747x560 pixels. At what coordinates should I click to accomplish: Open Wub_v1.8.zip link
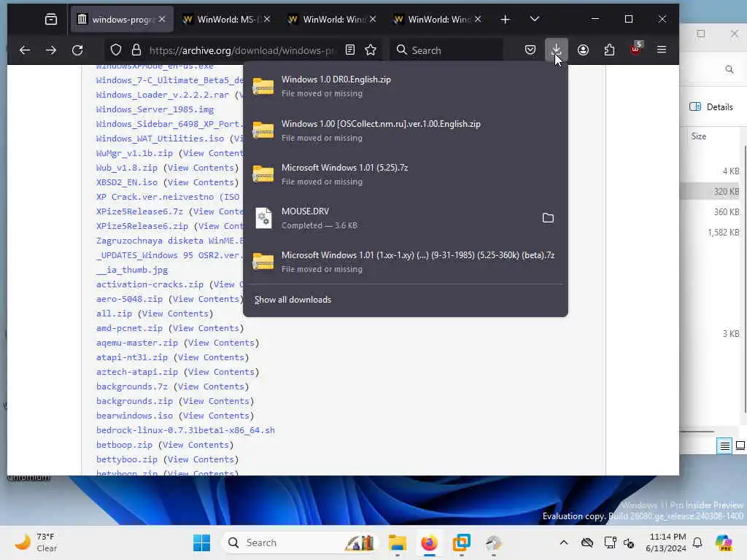click(127, 168)
